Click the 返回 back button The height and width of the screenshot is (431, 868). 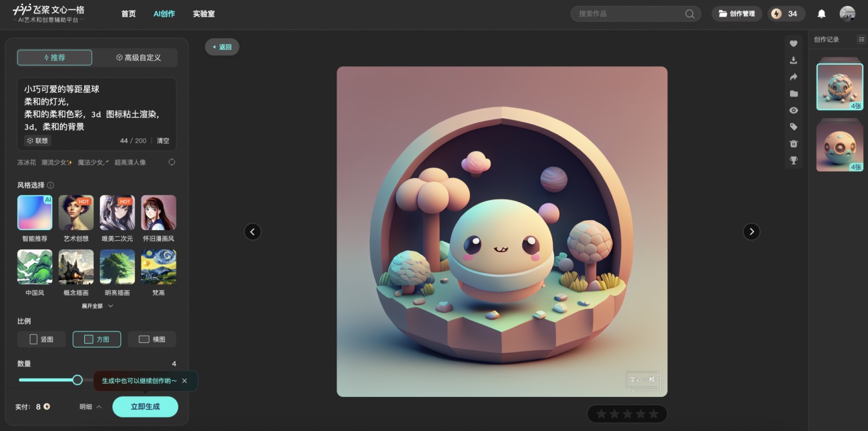222,47
